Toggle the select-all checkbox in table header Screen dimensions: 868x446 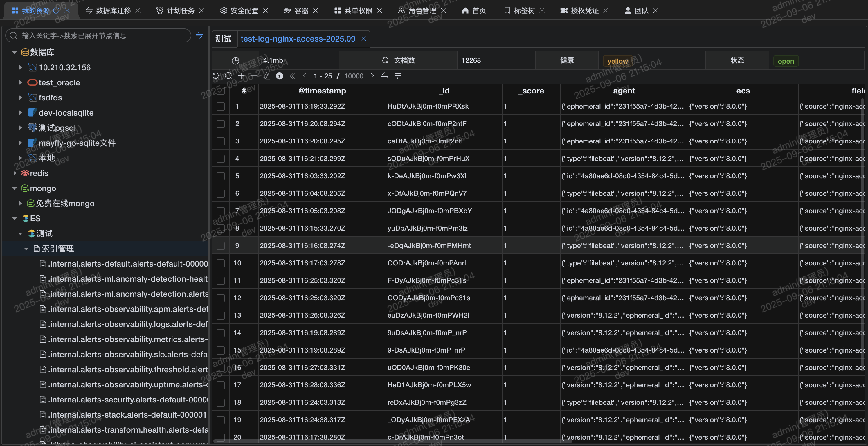221,91
